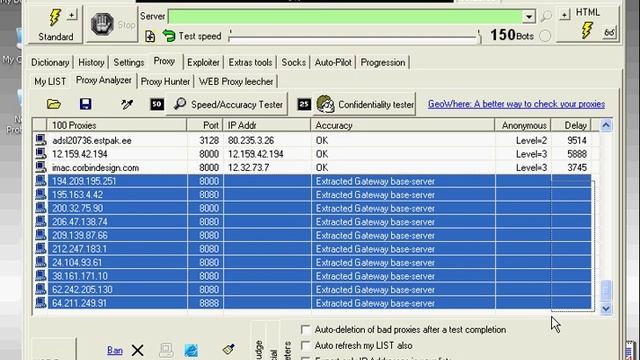Image resolution: width=640 pixels, height=360 pixels.
Task: Click the page icon left of Test speed
Action: [x=150, y=36]
